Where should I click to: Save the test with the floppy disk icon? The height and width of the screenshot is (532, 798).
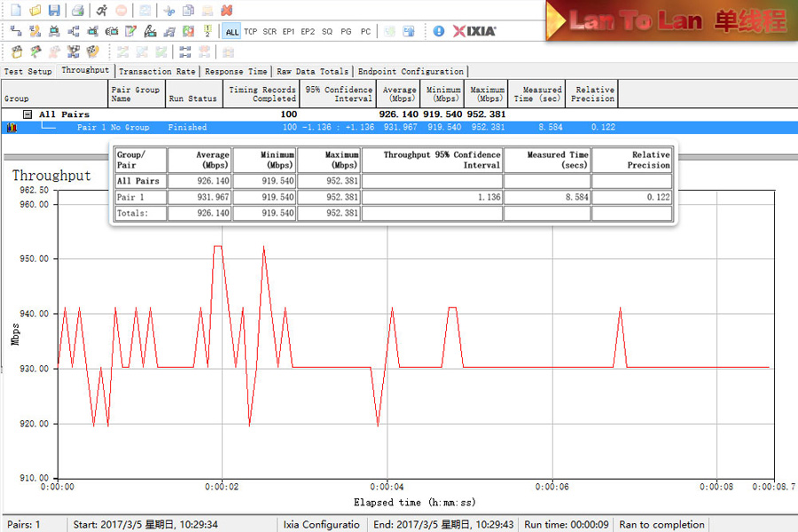click(54, 11)
